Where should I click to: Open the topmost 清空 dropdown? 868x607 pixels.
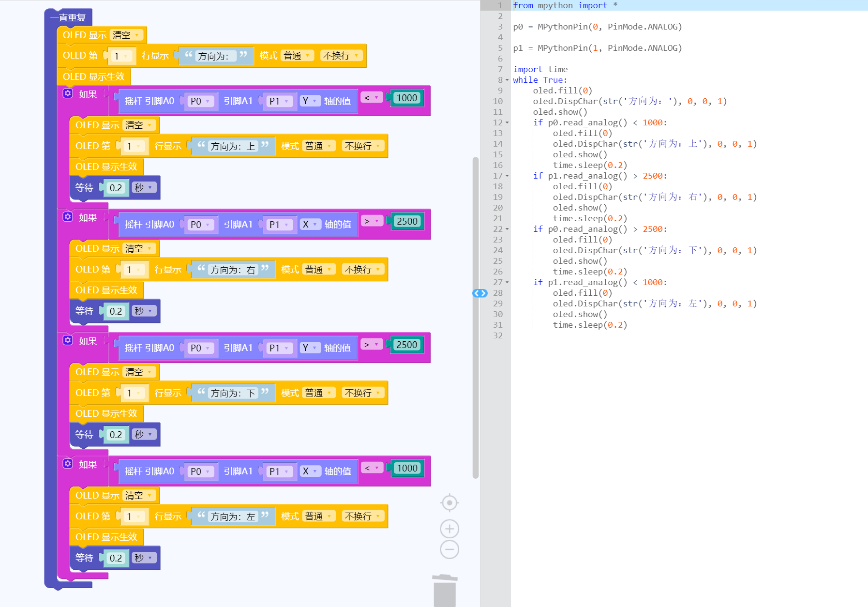(x=126, y=35)
